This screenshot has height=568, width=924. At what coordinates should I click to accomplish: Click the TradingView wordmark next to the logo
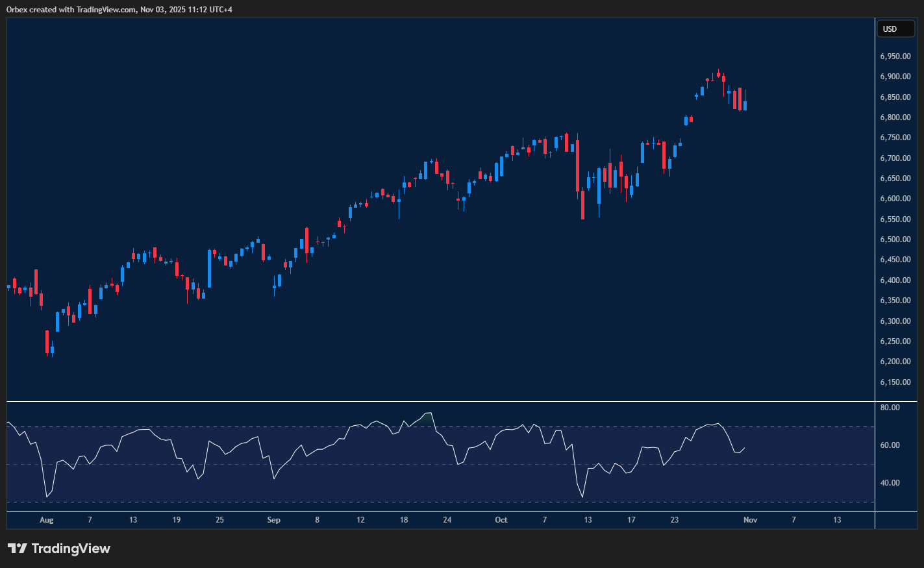click(73, 549)
